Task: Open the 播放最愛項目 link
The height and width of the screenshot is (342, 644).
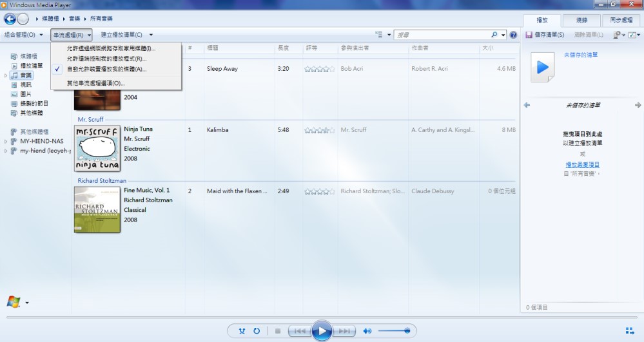Action: point(582,165)
